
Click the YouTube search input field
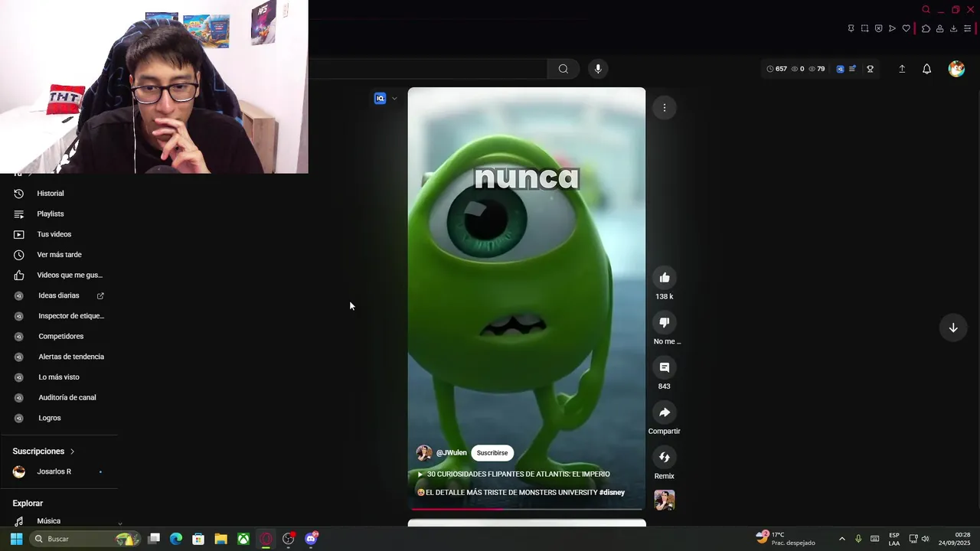[x=428, y=69]
